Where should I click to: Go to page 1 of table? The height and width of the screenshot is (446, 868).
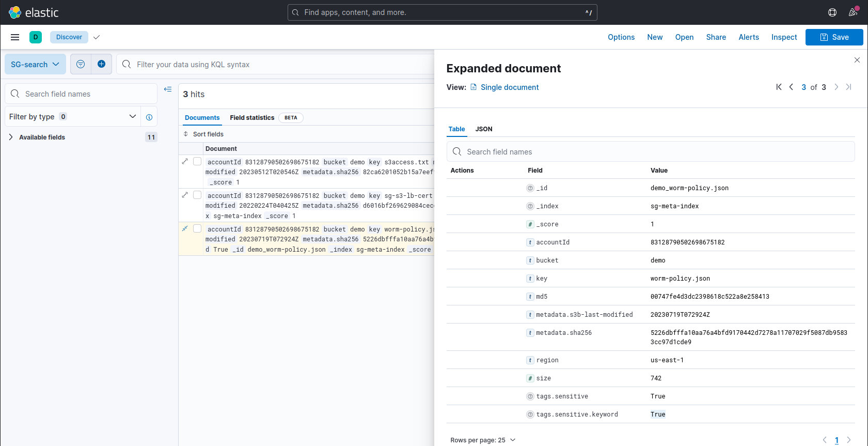[837, 440]
